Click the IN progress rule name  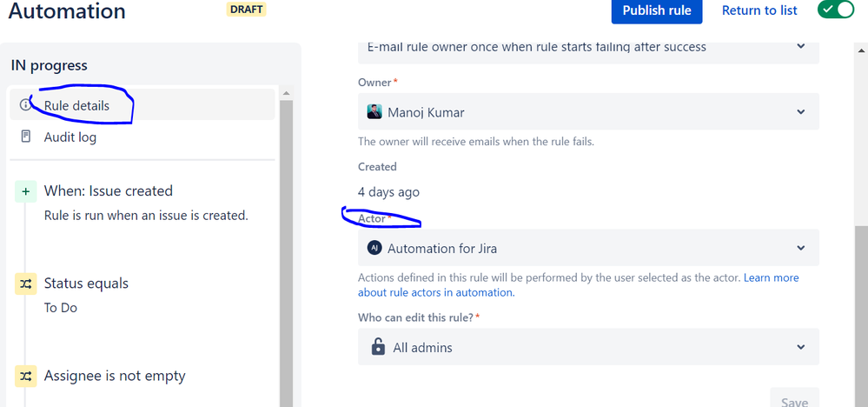pyautogui.click(x=50, y=65)
